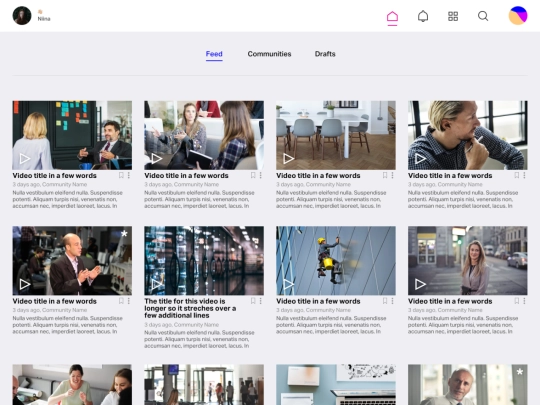540x405 pixels.
Task: Open the title under the window cleaner thumbnail
Action: coord(318,301)
